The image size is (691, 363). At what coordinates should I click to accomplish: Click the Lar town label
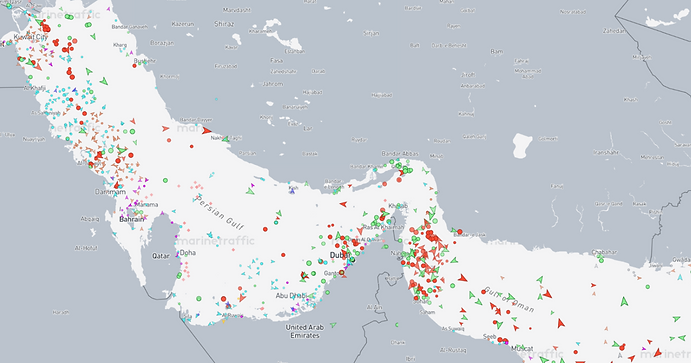point(308,129)
